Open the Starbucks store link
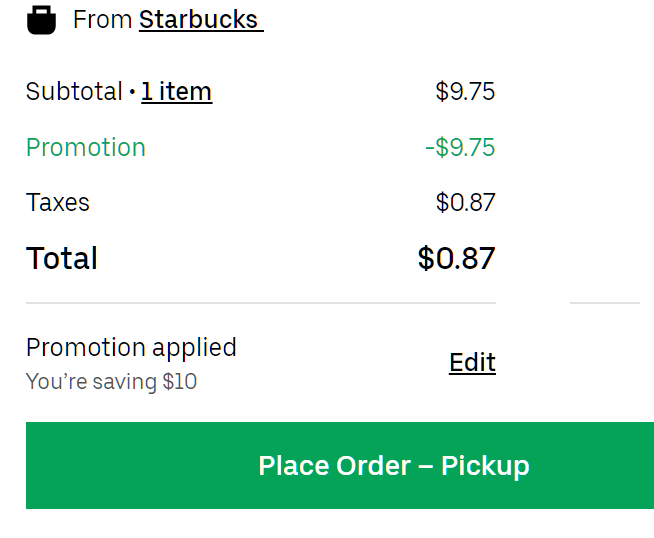 (x=201, y=20)
